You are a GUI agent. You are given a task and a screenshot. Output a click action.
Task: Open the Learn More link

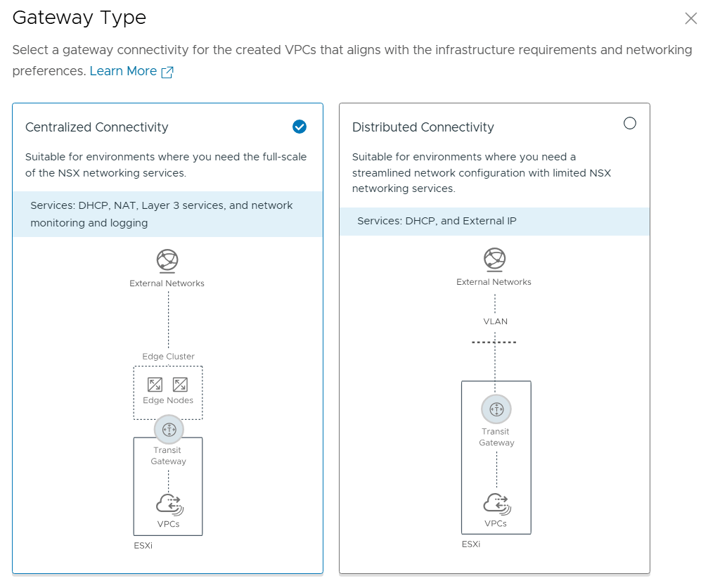coord(123,71)
